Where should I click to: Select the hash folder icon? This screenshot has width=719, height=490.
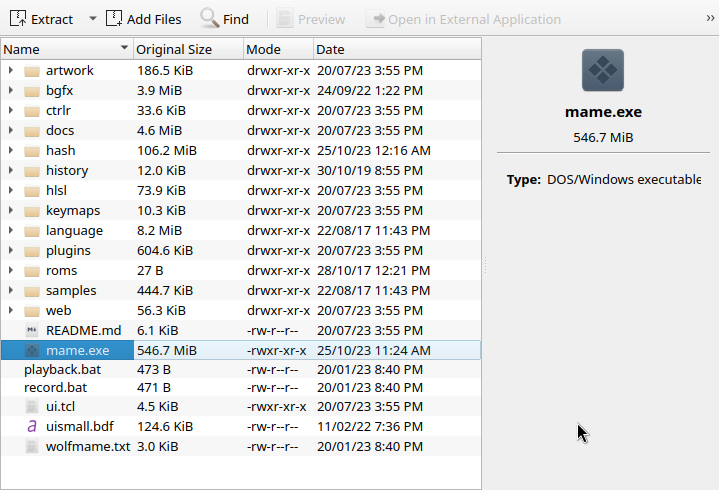pos(32,151)
